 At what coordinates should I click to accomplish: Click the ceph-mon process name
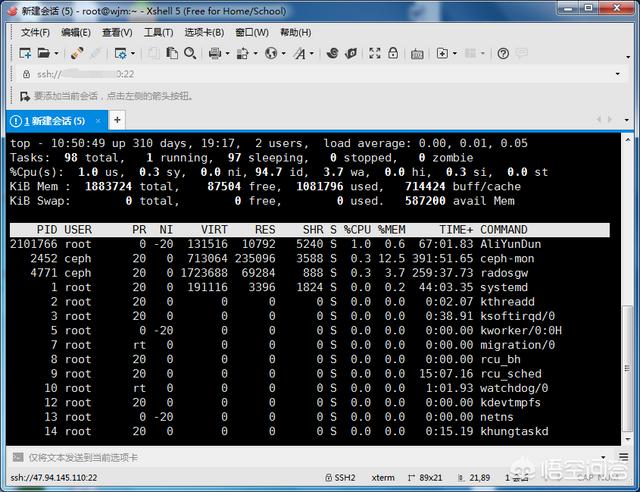pos(507,259)
